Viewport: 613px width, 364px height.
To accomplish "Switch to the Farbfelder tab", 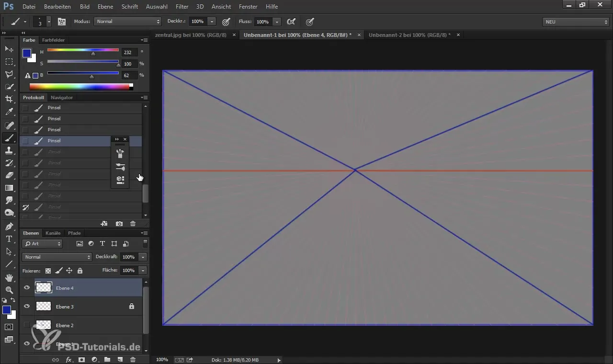I will point(53,40).
